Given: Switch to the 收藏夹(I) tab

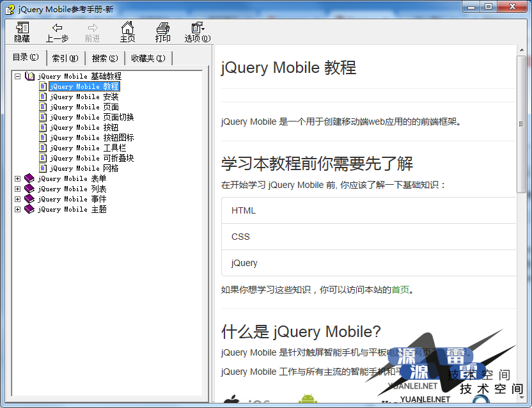Looking at the screenshot, I should tap(148, 58).
